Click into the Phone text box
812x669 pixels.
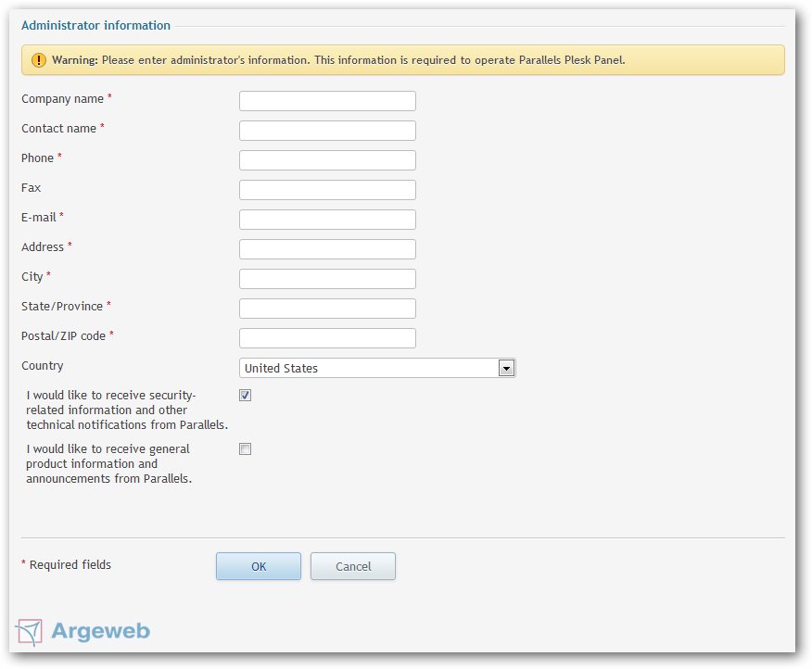[x=327, y=160]
